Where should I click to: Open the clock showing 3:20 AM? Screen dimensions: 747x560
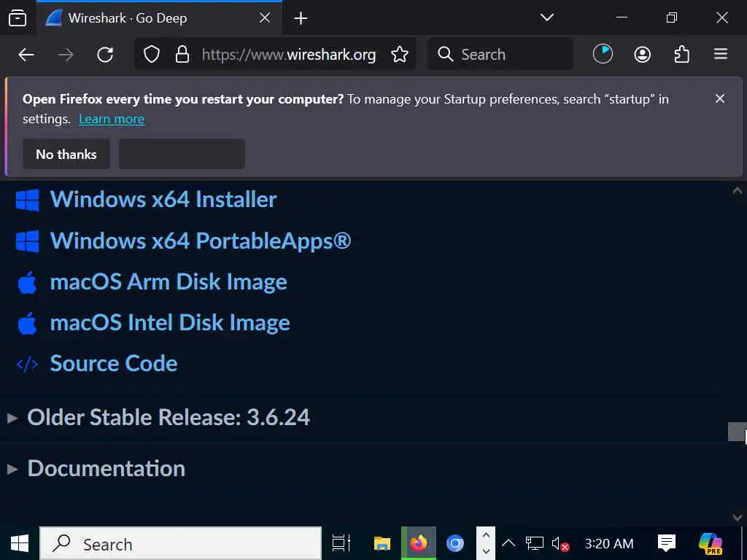609,543
